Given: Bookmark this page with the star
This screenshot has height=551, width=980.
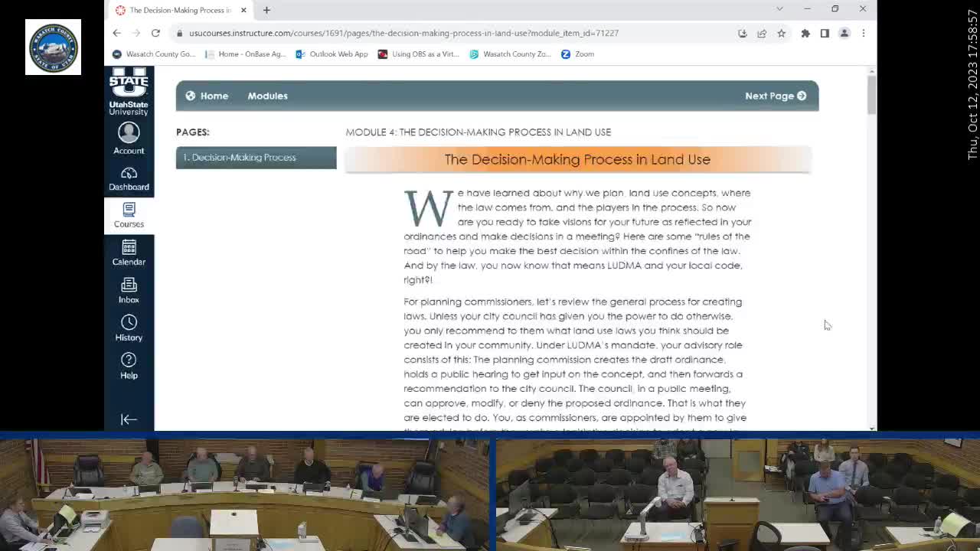Looking at the screenshot, I should [x=781, y=33].
